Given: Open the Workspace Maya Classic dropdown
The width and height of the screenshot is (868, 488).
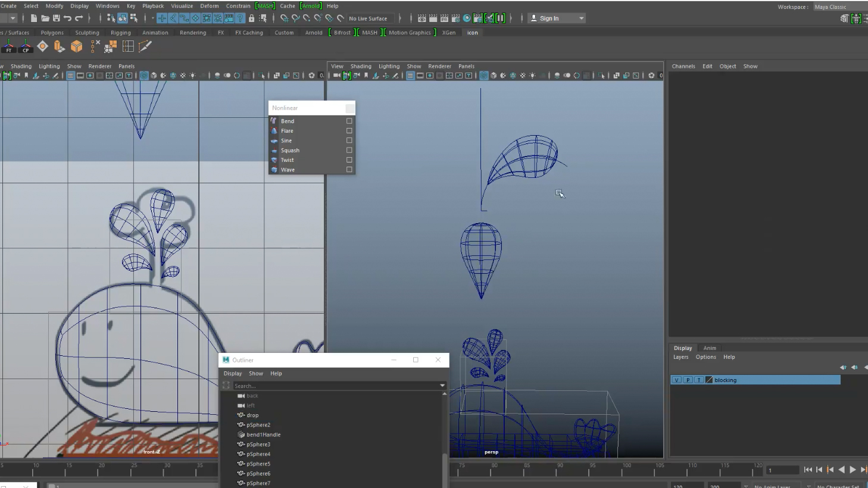Looking at the screenshot, I should [x=839, y=7].
